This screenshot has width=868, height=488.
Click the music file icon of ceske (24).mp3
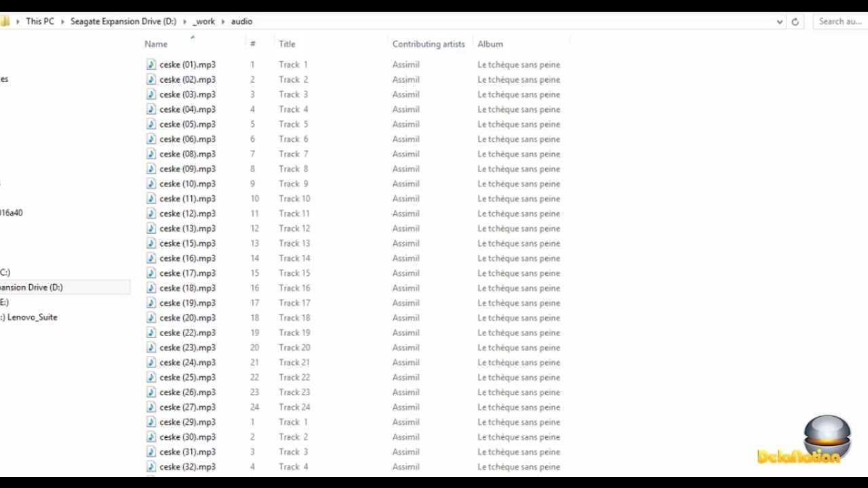pos(151,363)
